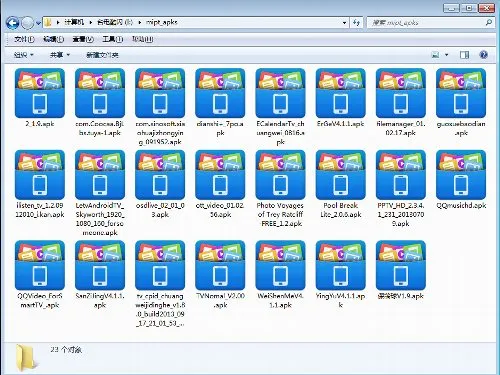Select the osdlive_02_01_03.apk icon

pos(160,175)
